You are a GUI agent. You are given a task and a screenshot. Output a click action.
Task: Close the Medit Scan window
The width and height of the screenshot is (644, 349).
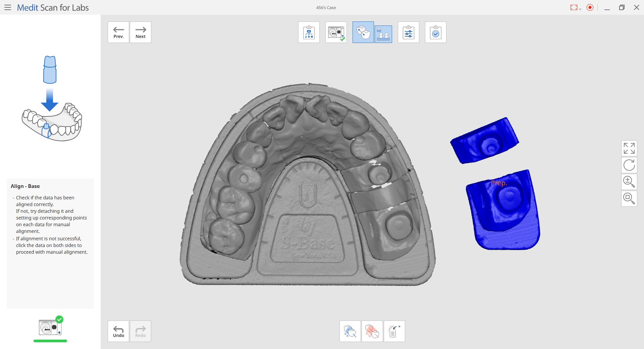(637, 7)
